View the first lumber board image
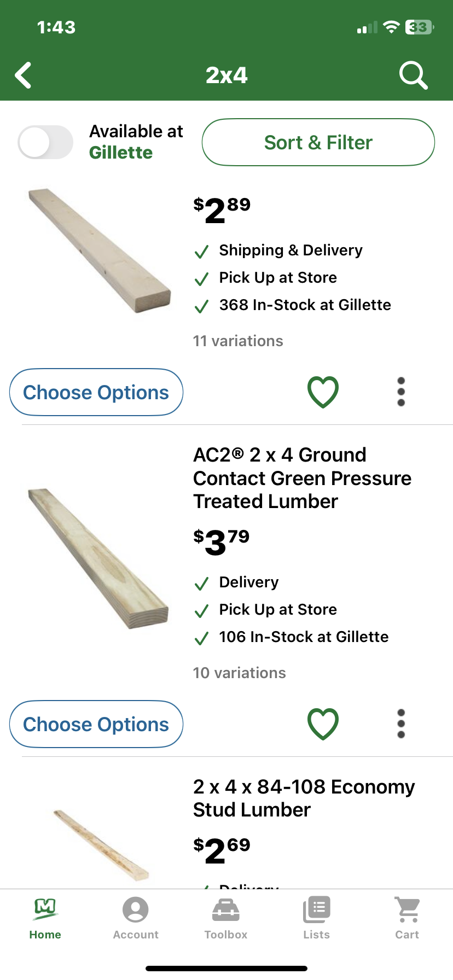 point(100,250)
